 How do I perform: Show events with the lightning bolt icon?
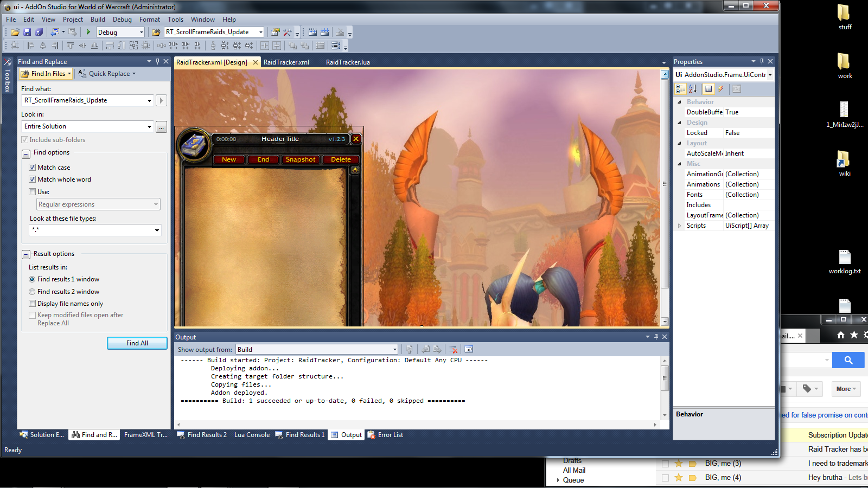point(721,89)
